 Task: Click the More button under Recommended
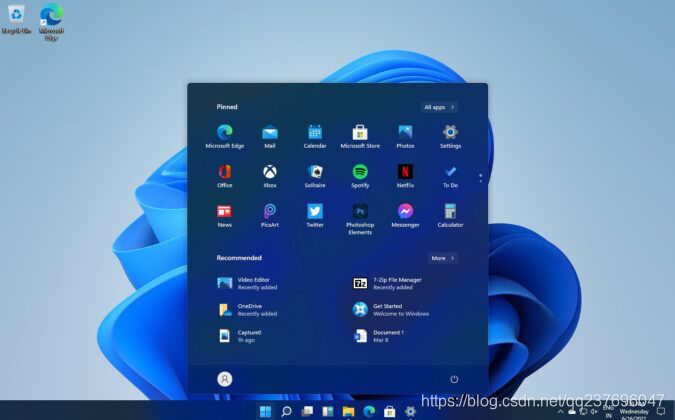(x=443, y=258)
